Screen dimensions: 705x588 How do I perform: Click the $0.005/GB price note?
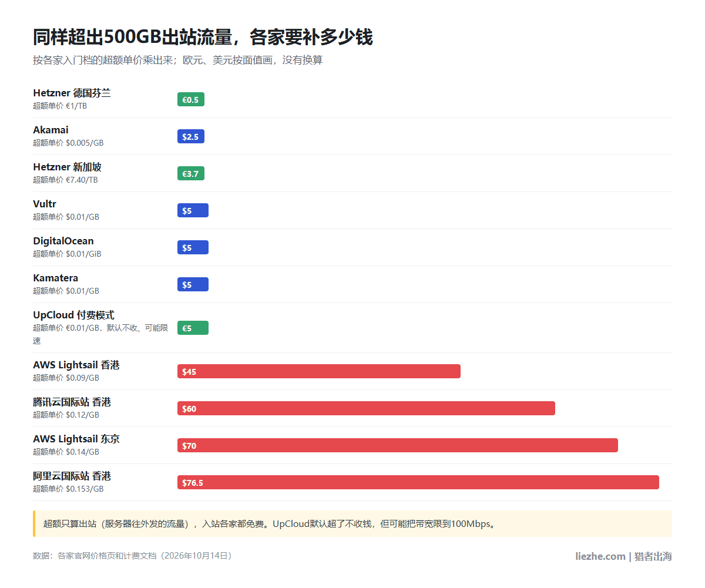pyautogui.click(x=68, y=143)
